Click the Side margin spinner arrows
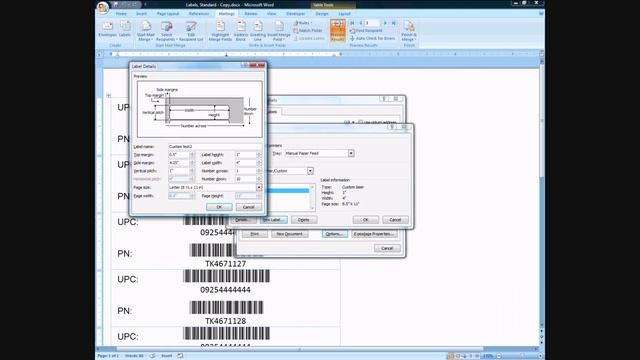Screen dimensions: 640x360 [192, 163]
